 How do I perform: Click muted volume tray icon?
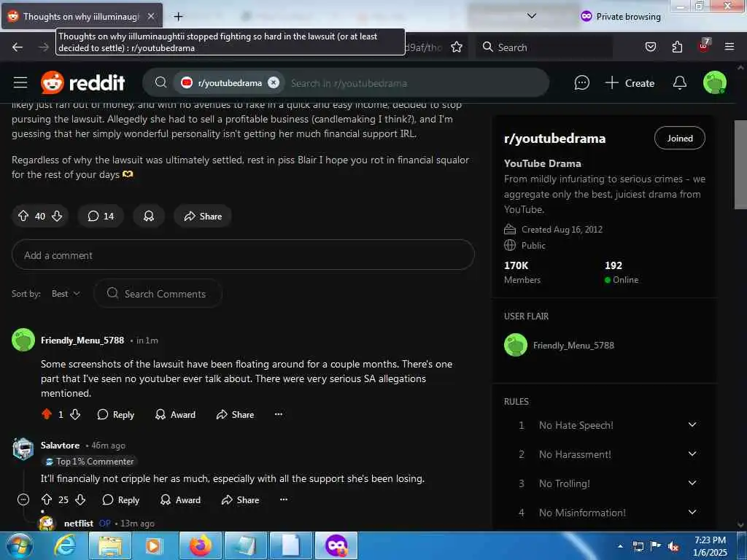click(673, 547)
